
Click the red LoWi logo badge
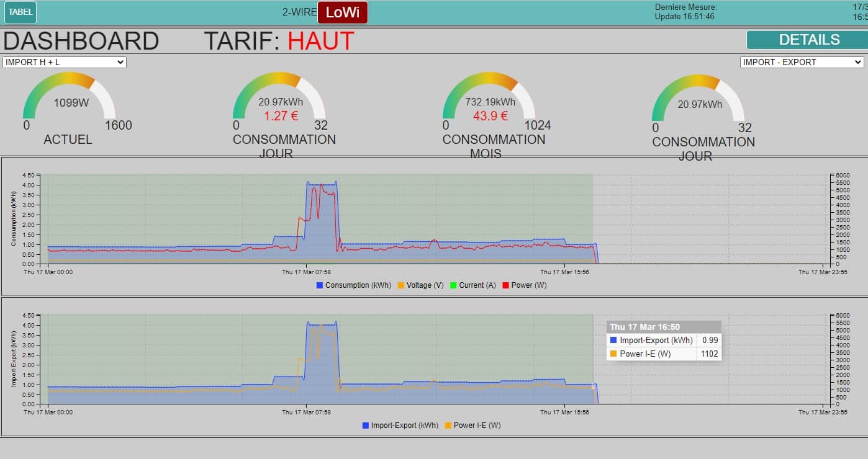(342, 12)
